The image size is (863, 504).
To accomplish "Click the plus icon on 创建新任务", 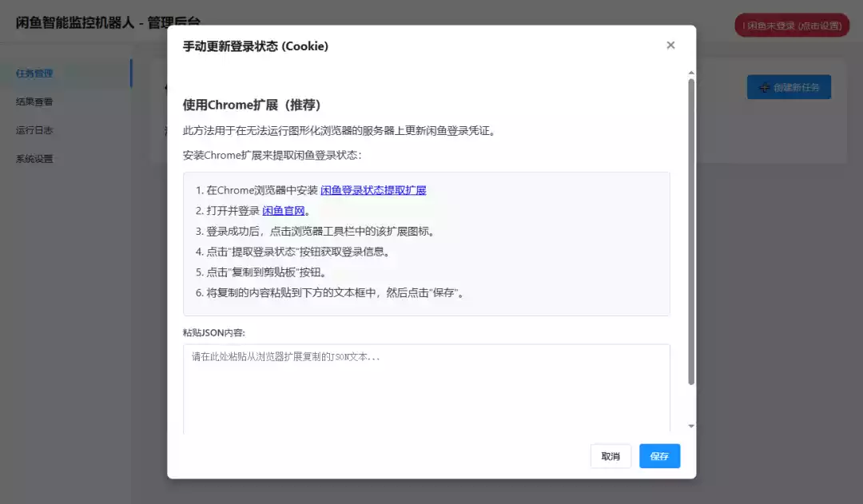I will tap(764, 87).
